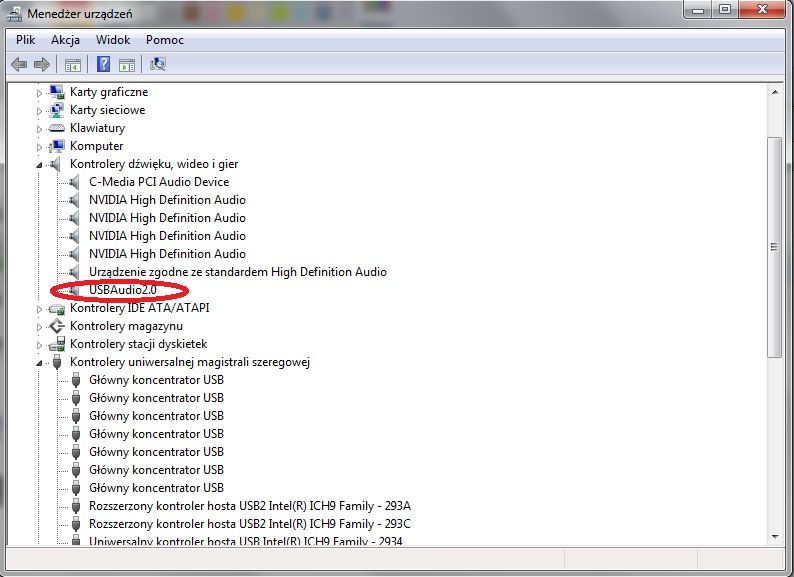Click the action pane toolbar icon
The width and height of the screenshot is (794, 577).
coord(127,65)
